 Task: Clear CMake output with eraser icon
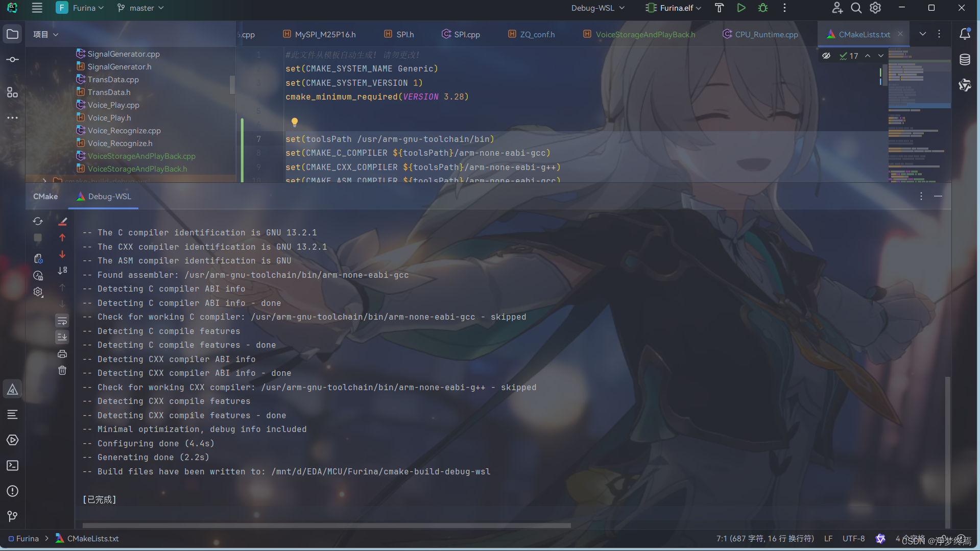(62, 221)
